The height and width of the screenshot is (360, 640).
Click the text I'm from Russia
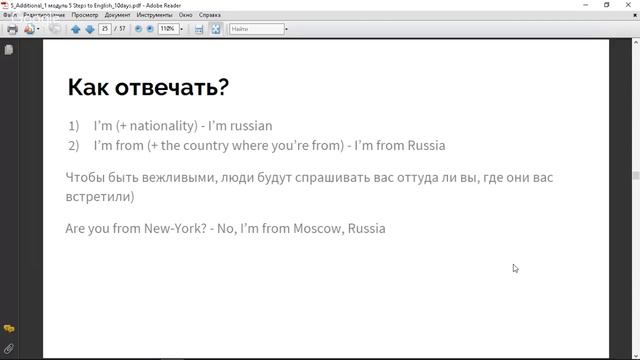tap(400, 145)
